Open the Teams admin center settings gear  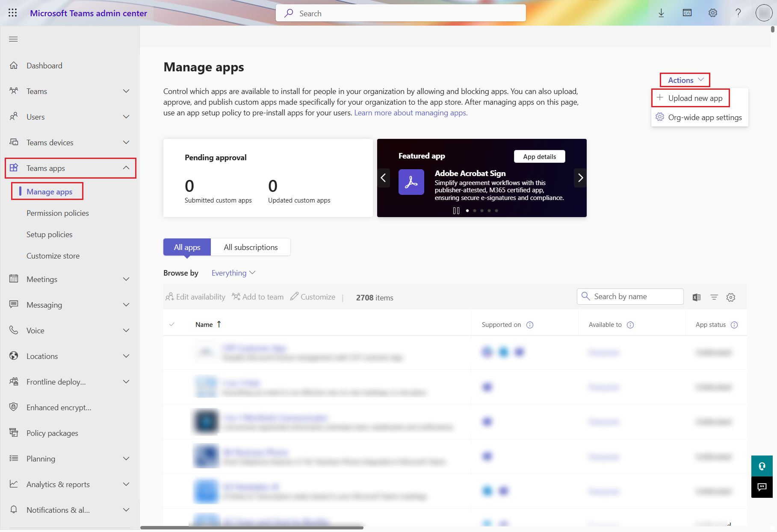(712, 13)
